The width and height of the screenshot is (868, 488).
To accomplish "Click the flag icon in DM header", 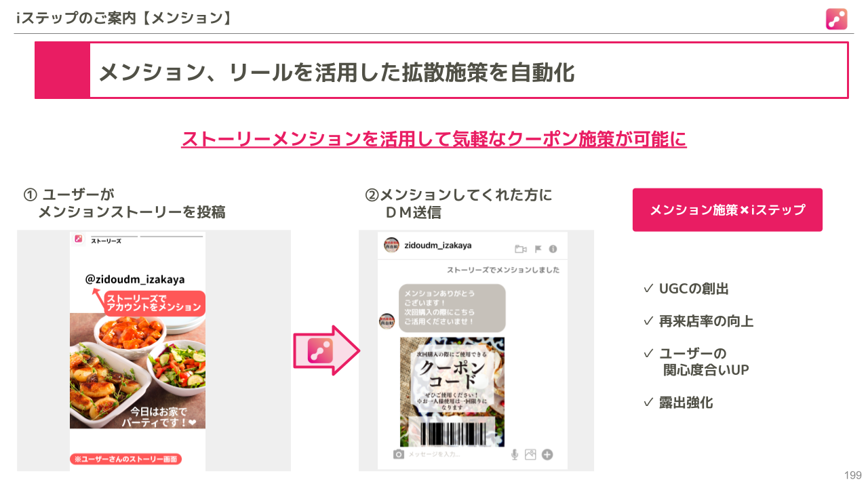I will 538,249.
